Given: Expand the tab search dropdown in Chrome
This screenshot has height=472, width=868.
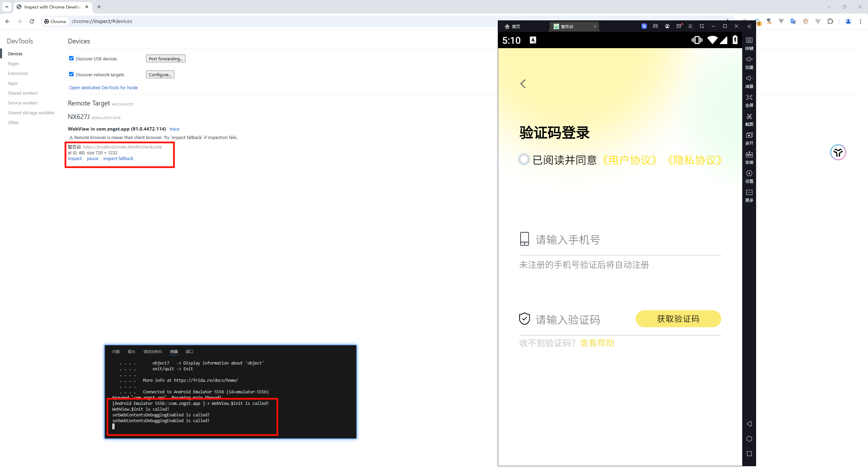Looking at the screenshot, I should [6, 7].
